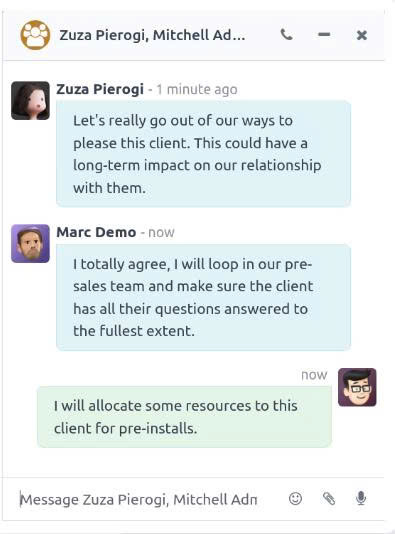This screenshot has width=395, height=534.
Task: Open Marc Demo's avatar picture
Action: tap(30, 244)
